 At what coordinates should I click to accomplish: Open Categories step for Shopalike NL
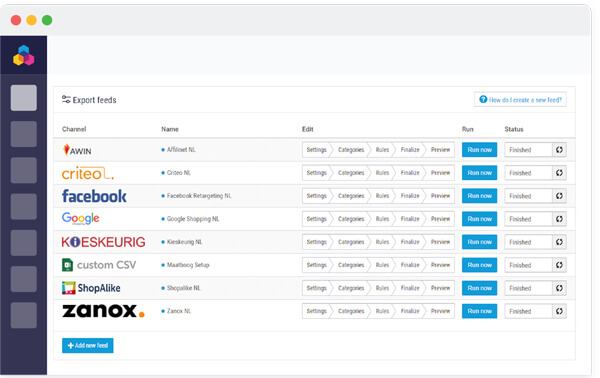(351, 288)
